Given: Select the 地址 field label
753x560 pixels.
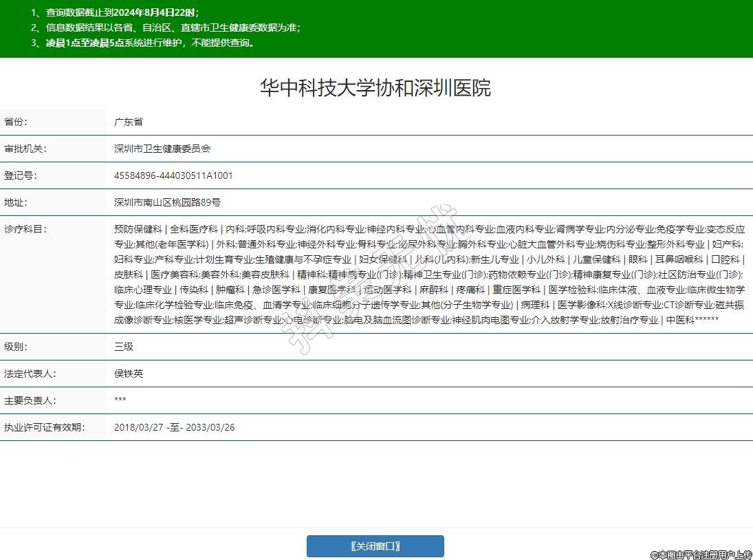Looking at the screenshot, I should (x=17, y=202).
